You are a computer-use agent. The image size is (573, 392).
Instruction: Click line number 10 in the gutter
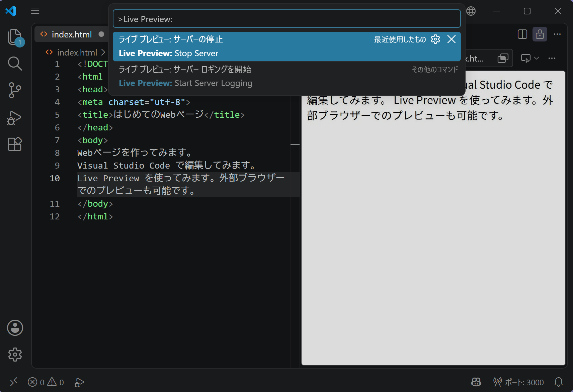pos(55,178)
